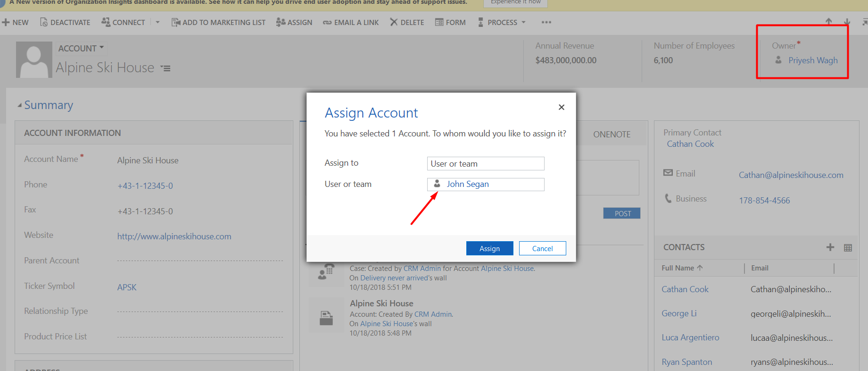Image resolution: width=868 pixels, height=371 pixels.
Task: Expand the Connect split dropdown arrow
Action: click(x=157, y=22)
